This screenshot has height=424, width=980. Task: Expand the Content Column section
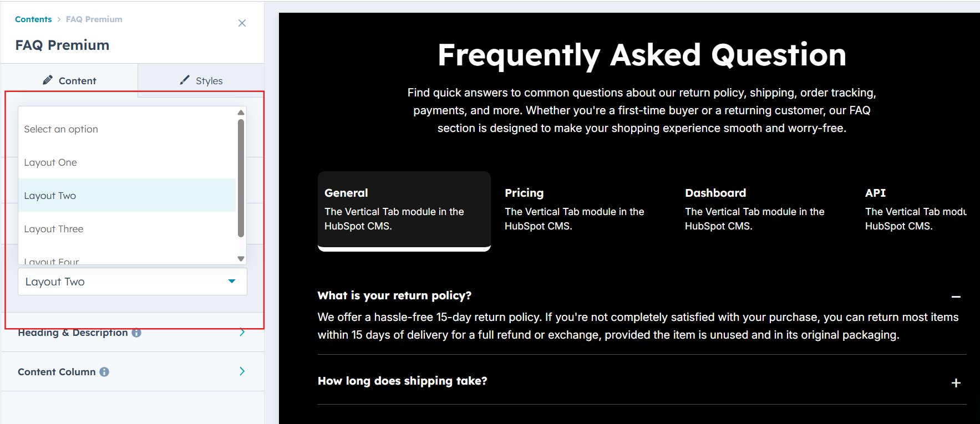242,371
